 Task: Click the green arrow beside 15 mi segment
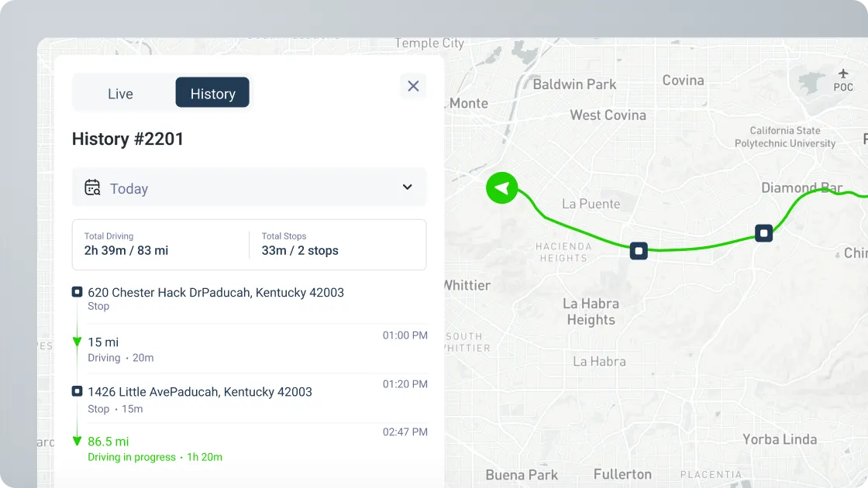click(x=77, y=342)
